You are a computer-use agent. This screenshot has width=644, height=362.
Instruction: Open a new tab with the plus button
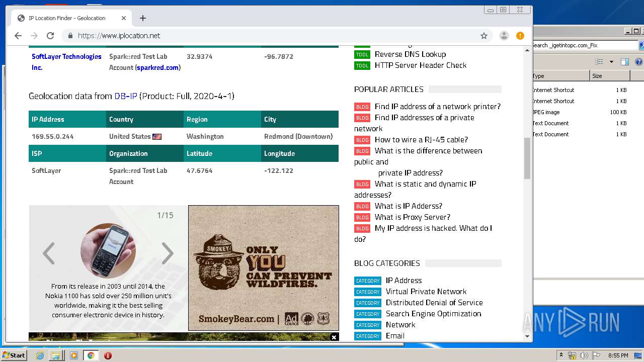tap(143, 18)
